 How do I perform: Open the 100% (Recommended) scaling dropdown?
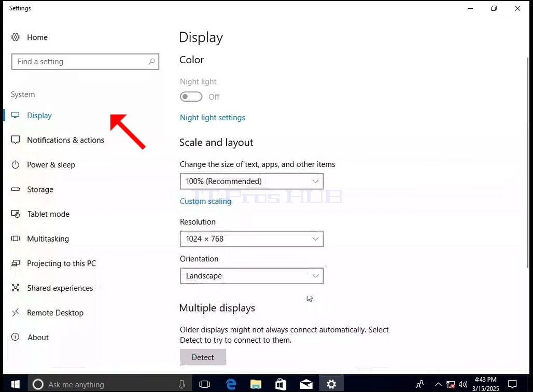point(251,181)
